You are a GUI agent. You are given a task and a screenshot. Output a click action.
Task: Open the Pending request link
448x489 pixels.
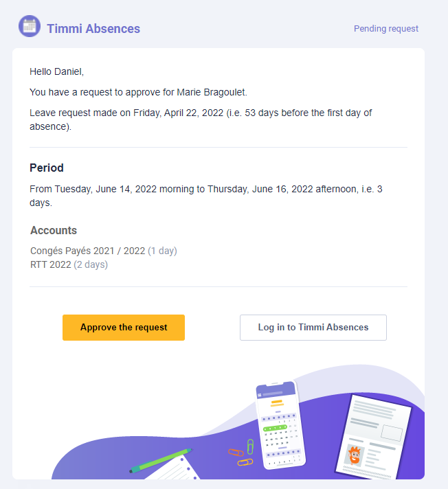tap(386, 29)
